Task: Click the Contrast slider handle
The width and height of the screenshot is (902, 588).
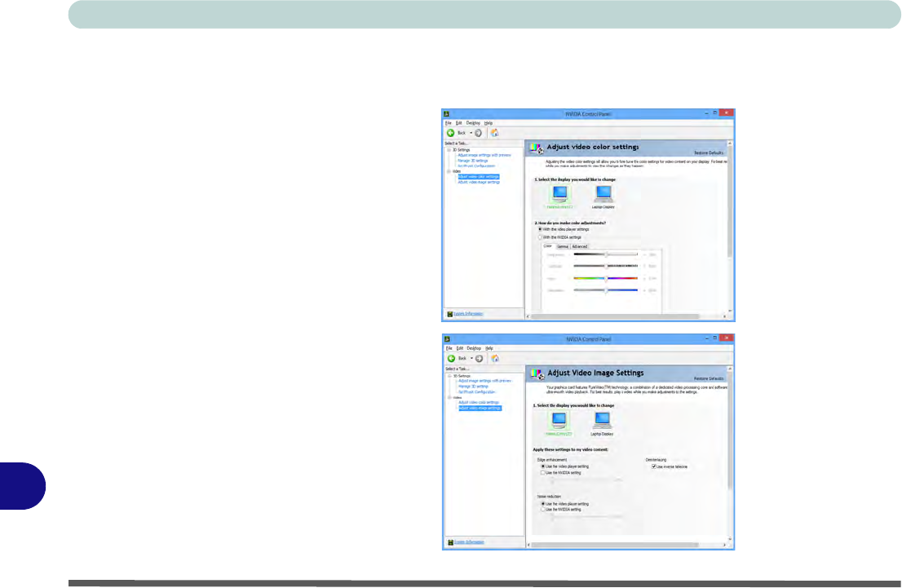Action: pyautogui.click(x=606, y=267)
